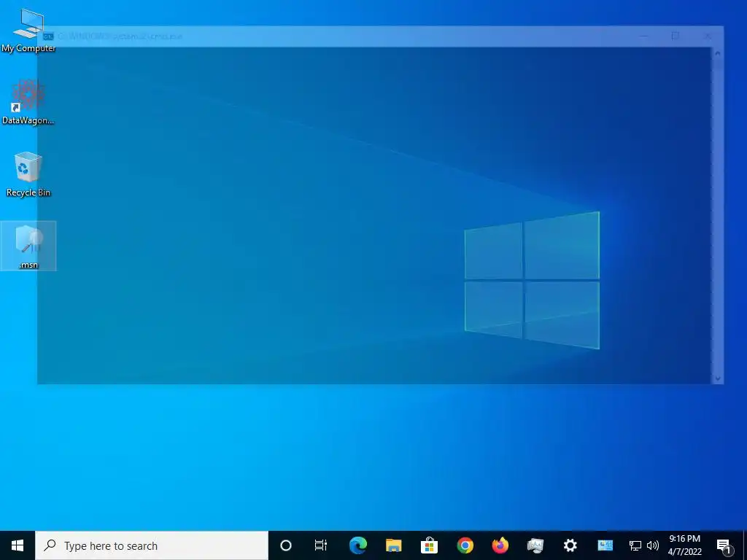Close the fading cmd.exe window
747x560 pixels.
[708, 36]
